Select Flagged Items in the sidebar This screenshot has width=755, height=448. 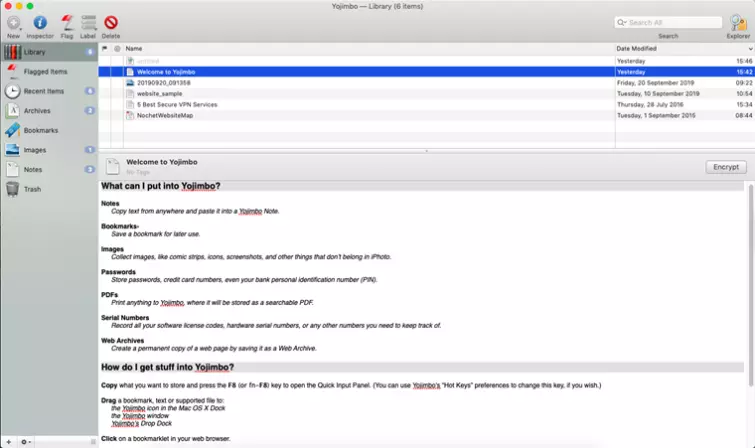[x=45, y=71]
